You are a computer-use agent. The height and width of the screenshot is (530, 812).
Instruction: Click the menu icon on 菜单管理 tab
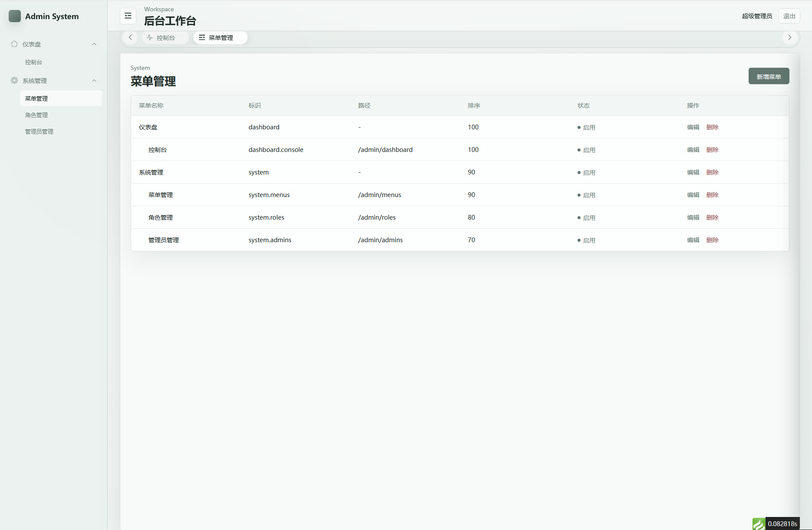202,37
